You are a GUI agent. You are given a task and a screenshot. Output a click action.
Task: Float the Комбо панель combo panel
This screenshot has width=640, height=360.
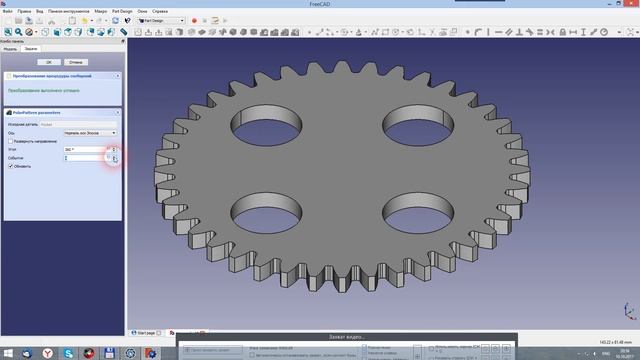click(x=122, y=41)
